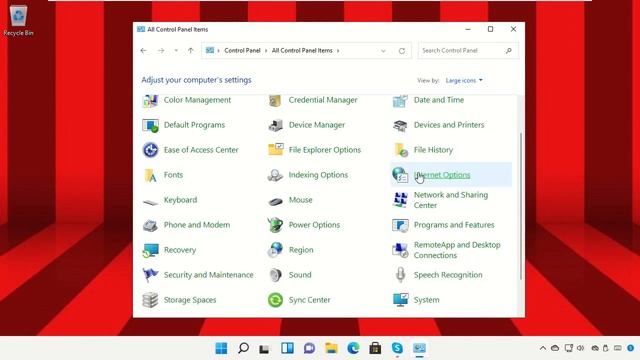Click the Date and Time link text
The width and height of the screenshot is (640, 360).
[439, 100]
